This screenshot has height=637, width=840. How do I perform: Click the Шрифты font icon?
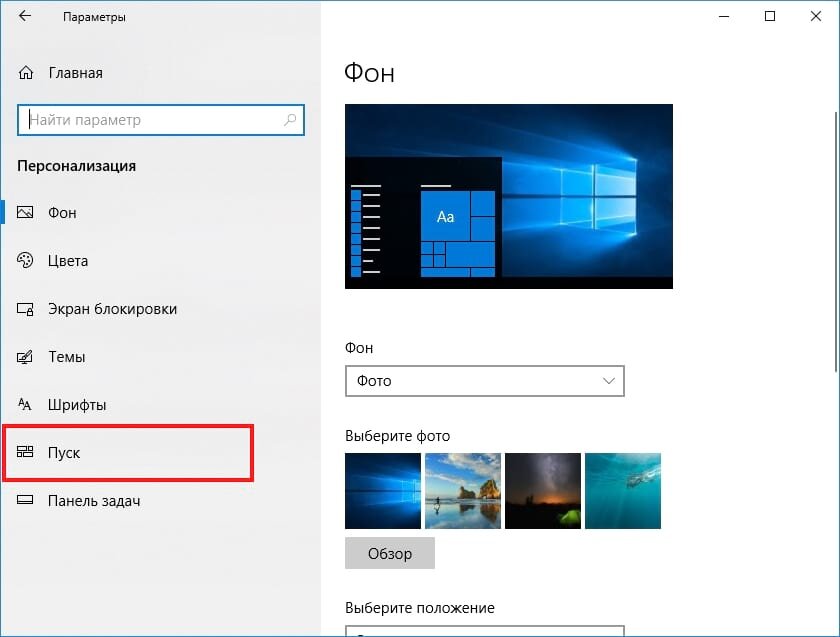pyautogui.click(x=25, y=404)
